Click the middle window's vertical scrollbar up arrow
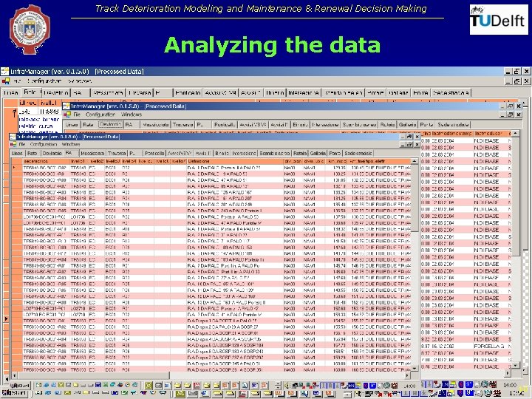Image resolution: width=532 pixels, height=399 pixels. pos(516,133)
